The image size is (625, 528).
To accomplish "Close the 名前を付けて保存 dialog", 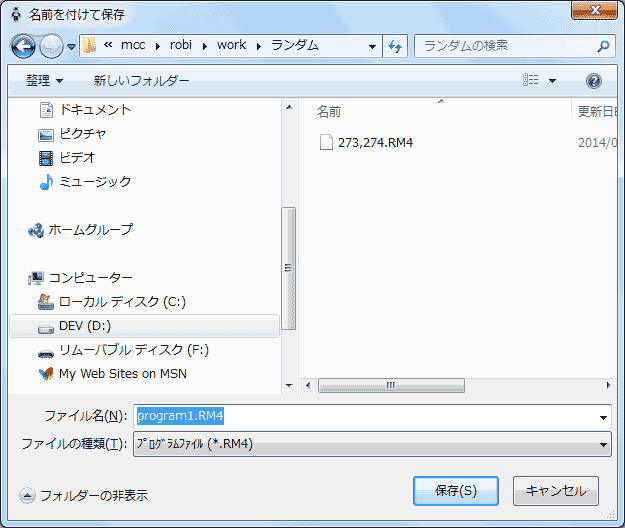I will point(594,10).
